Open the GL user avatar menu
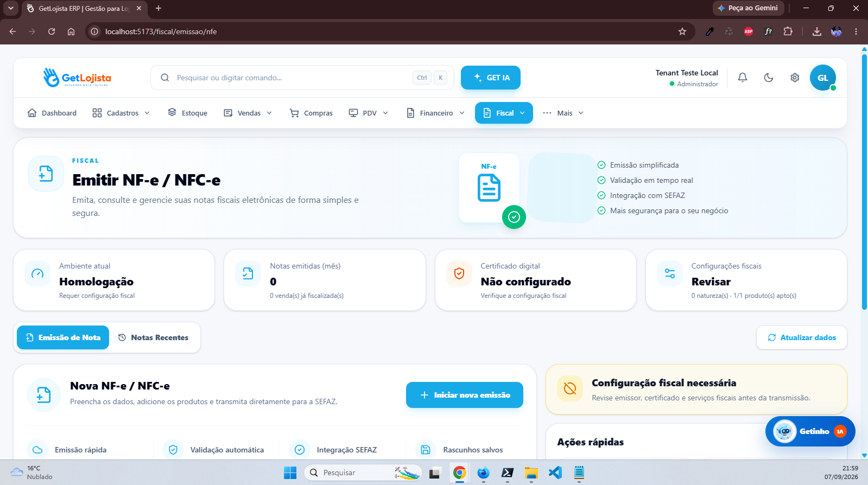This screenshot has height=485, width=868. tap(823, 78)
